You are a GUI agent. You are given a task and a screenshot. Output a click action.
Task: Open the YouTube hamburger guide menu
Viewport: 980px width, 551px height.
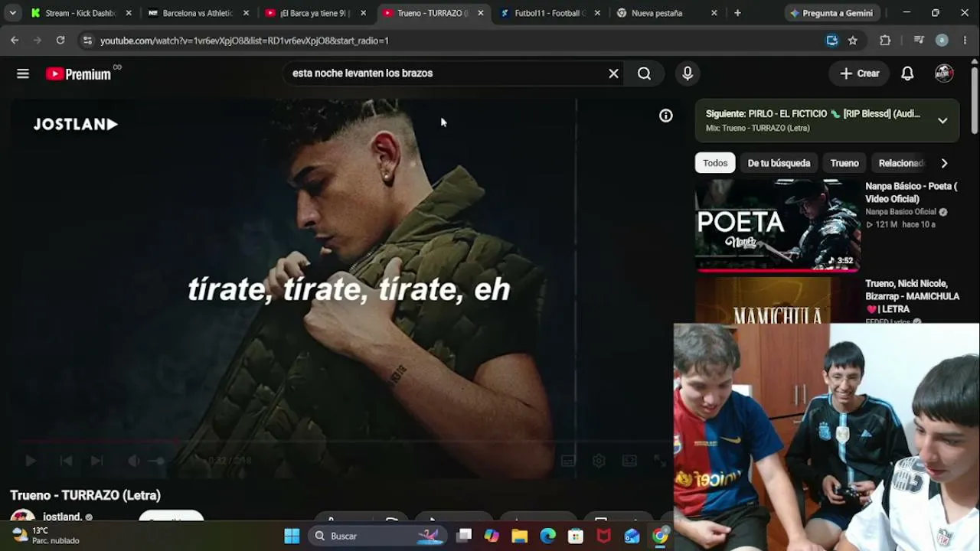point(23,73)
